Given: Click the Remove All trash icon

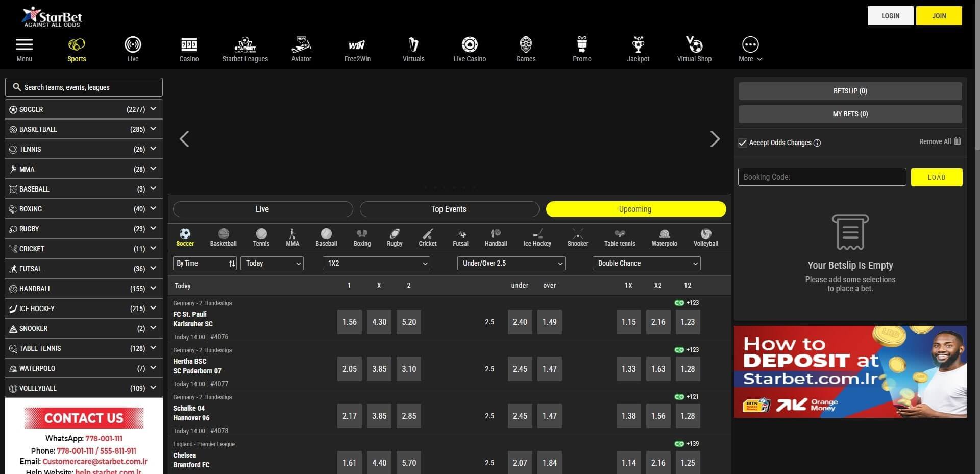Looking at the screenshot, I should (958, 141).
